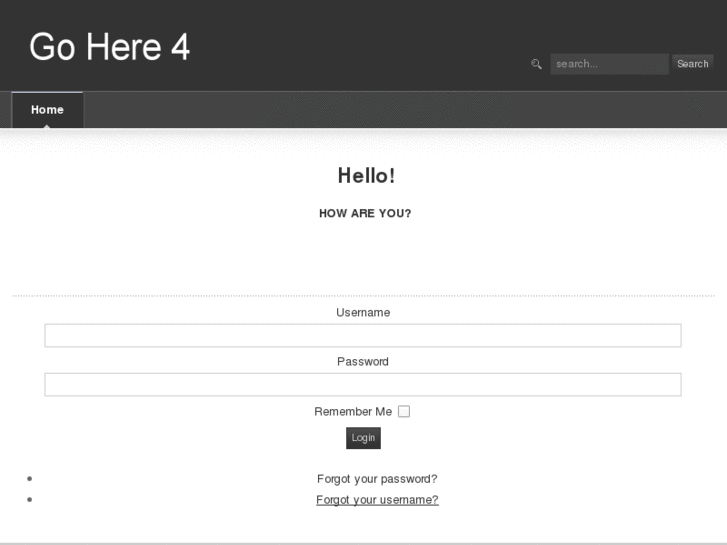
Task: Open the Home menu tab
Action: [47, 110]
